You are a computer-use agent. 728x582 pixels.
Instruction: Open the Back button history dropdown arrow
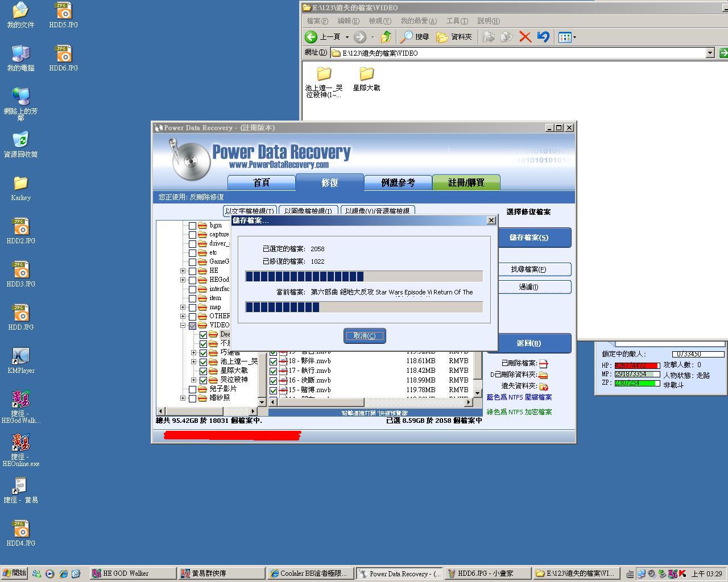347,37
